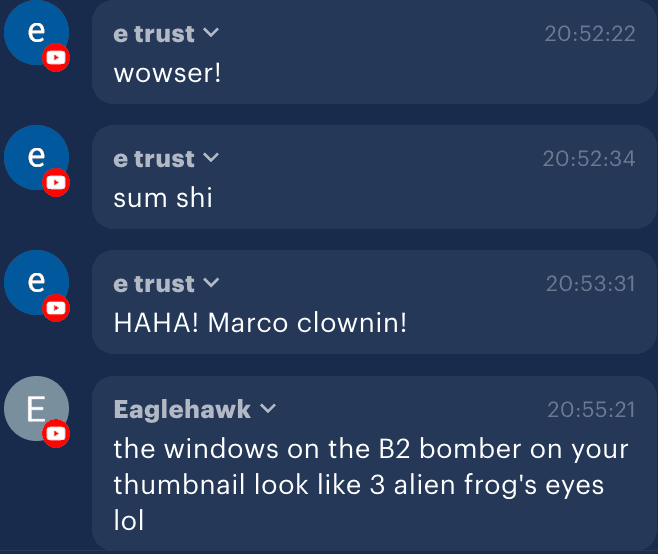Select Eaglehawk's B2 bomber message
Screen dimensions: 658x554
tap(371, 484)
